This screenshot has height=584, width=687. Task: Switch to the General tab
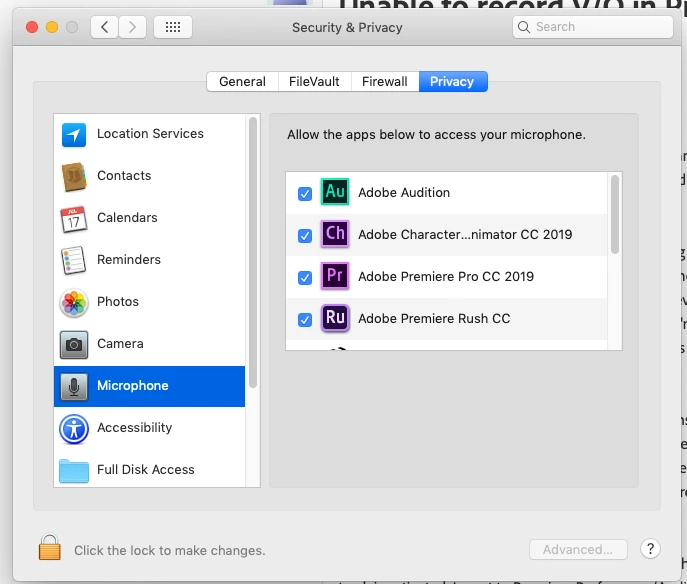tap(242, 81)
